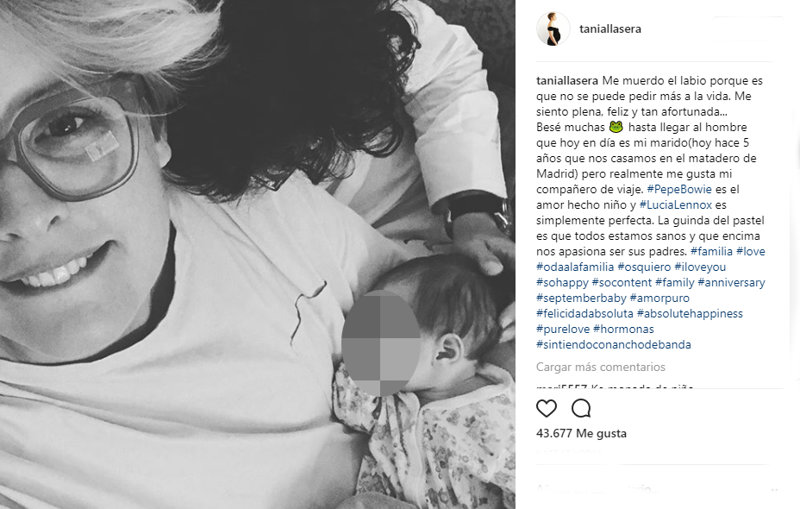
Task: Open the #odaalafamilia hashtag
Action: coord(575,267)
